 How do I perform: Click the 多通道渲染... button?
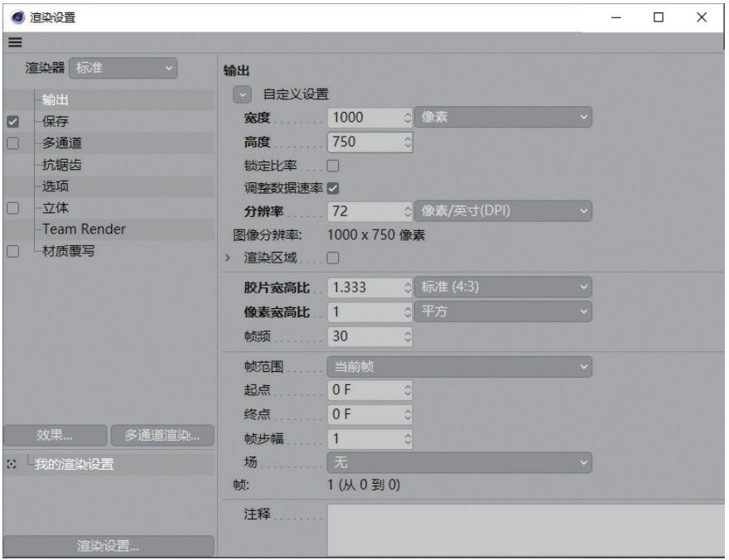[162, 436]
